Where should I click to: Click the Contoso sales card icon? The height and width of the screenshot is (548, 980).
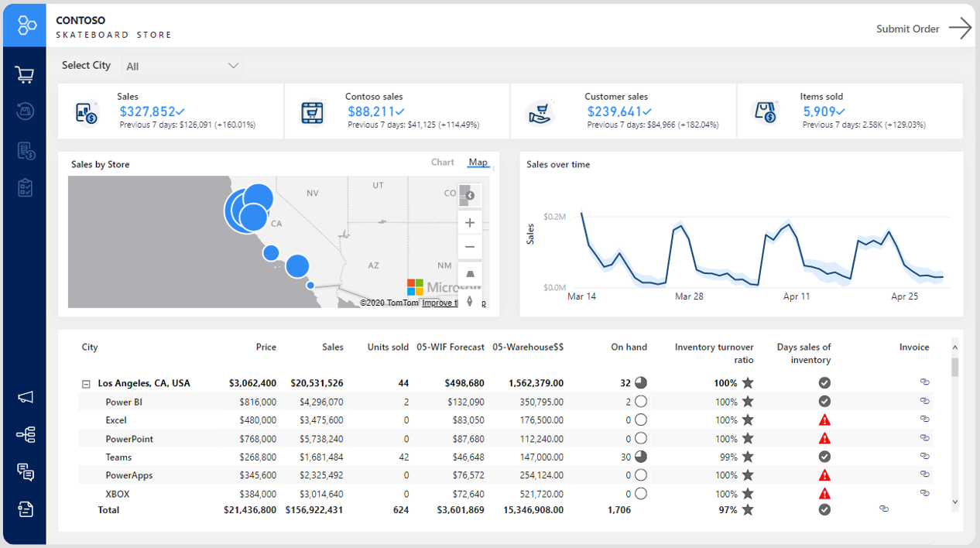click(x=313, y=113)
